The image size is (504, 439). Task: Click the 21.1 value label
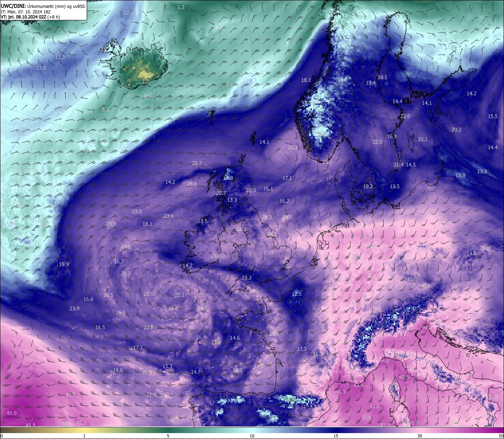pyautogui.click(x=423, y=139)
